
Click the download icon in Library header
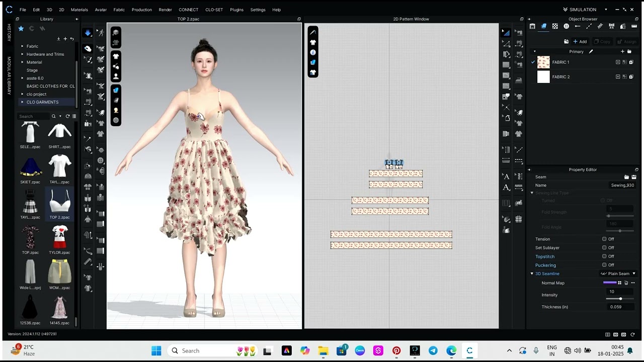[58, 39]
